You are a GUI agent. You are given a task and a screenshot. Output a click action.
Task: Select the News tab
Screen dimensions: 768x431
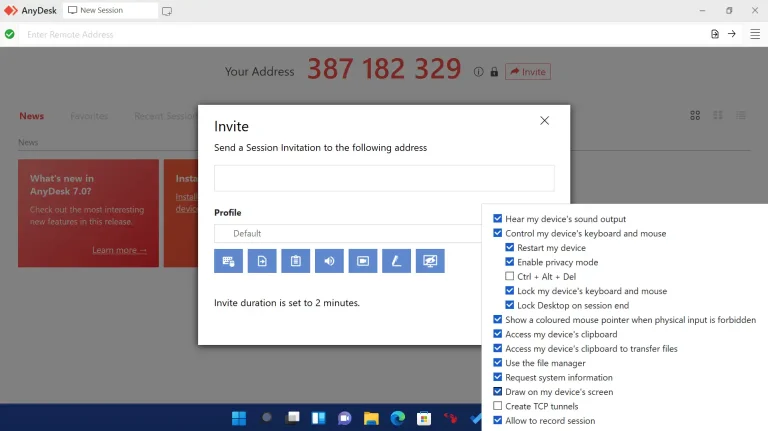(x=31, y=116)
